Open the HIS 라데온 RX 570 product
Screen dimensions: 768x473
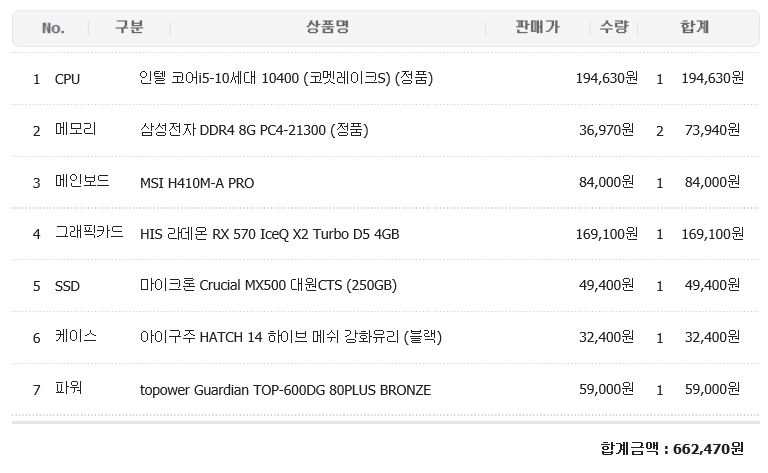269,234
